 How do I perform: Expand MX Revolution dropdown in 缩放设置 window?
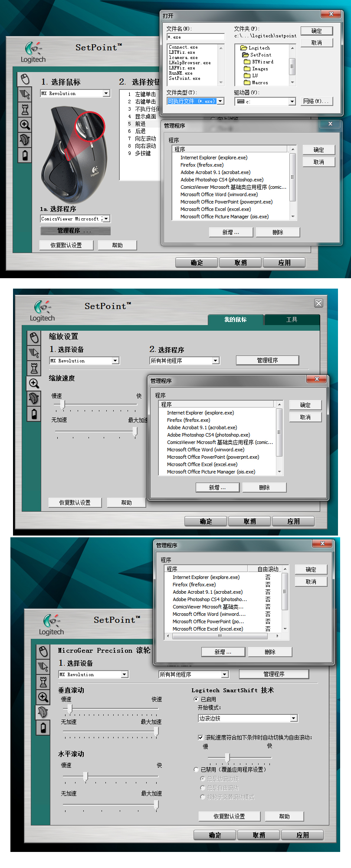(115, 361)
